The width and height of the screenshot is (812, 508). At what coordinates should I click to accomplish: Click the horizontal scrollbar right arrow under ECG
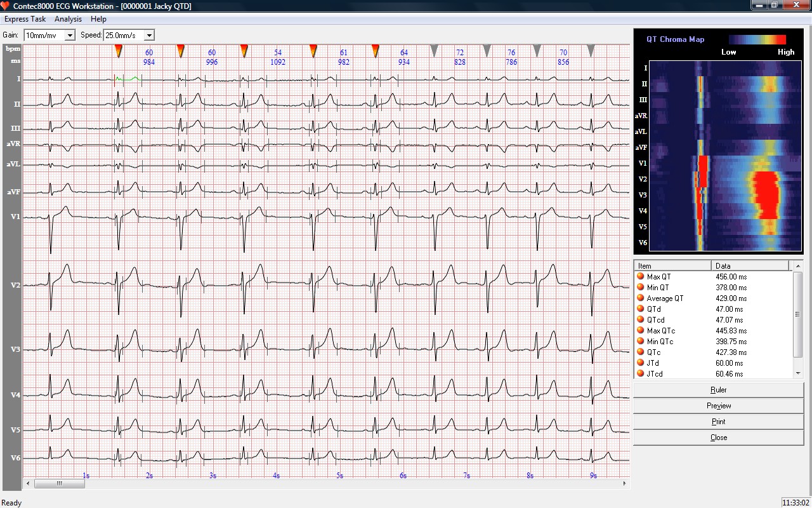pos(625,484)
